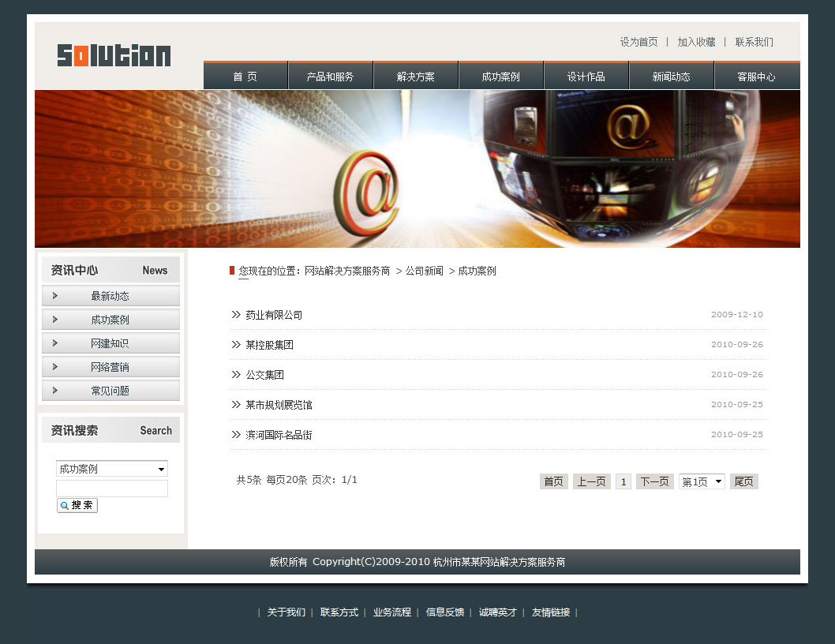This screenshot has height=644, width=835.
Task: Click arrow icon beside 网建知识
Action: 54,343
